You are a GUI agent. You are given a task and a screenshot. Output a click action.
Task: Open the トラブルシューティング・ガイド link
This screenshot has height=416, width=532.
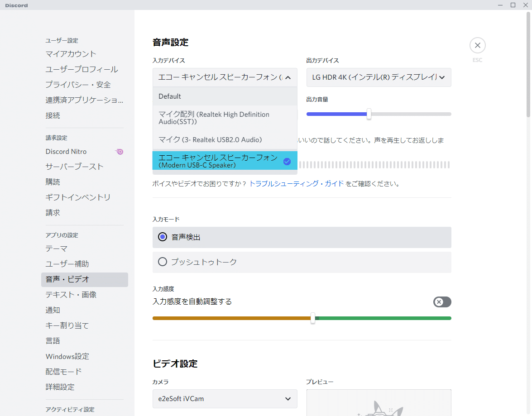(x=297, y=184)
